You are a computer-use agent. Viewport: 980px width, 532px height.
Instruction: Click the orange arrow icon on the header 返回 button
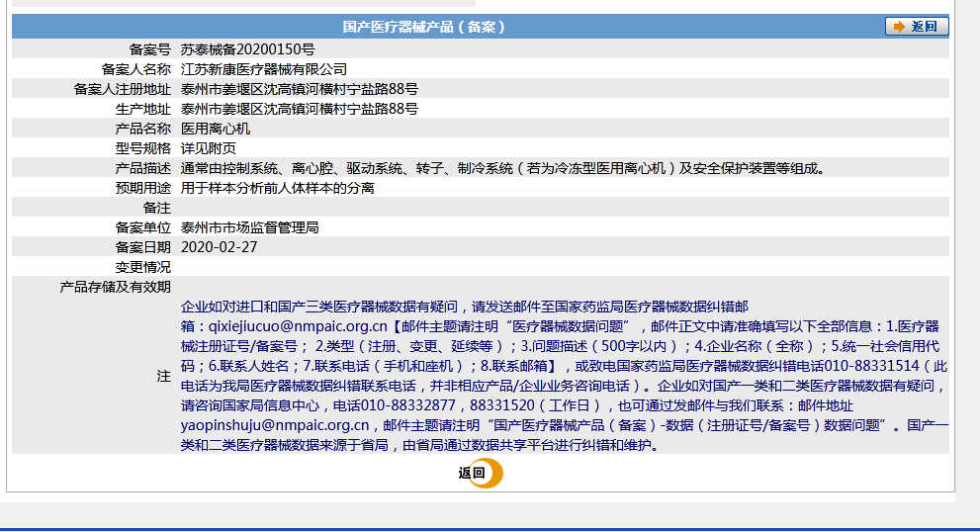pos(899,27)
